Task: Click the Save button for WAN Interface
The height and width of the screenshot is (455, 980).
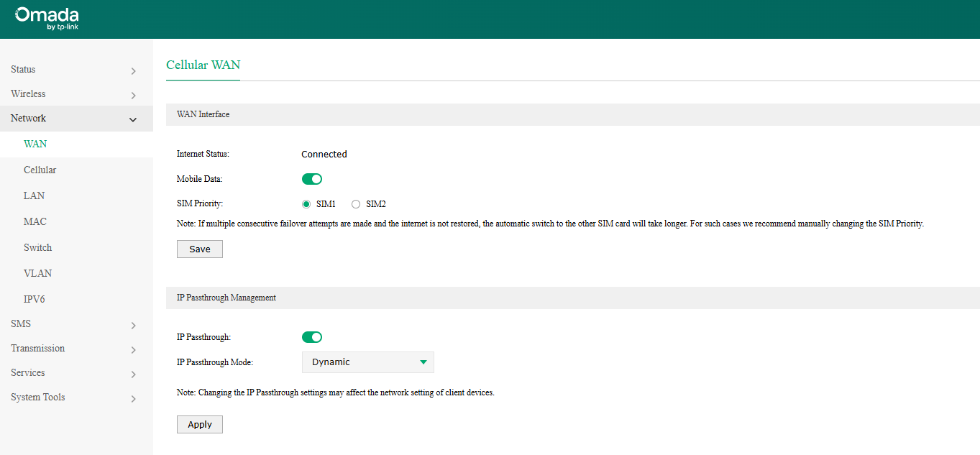Action: tap(199, 249)
